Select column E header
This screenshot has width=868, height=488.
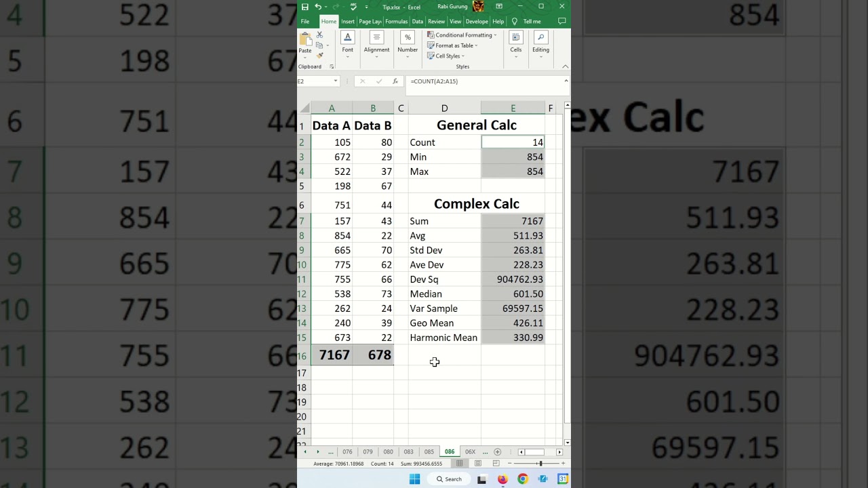[513, 108]
